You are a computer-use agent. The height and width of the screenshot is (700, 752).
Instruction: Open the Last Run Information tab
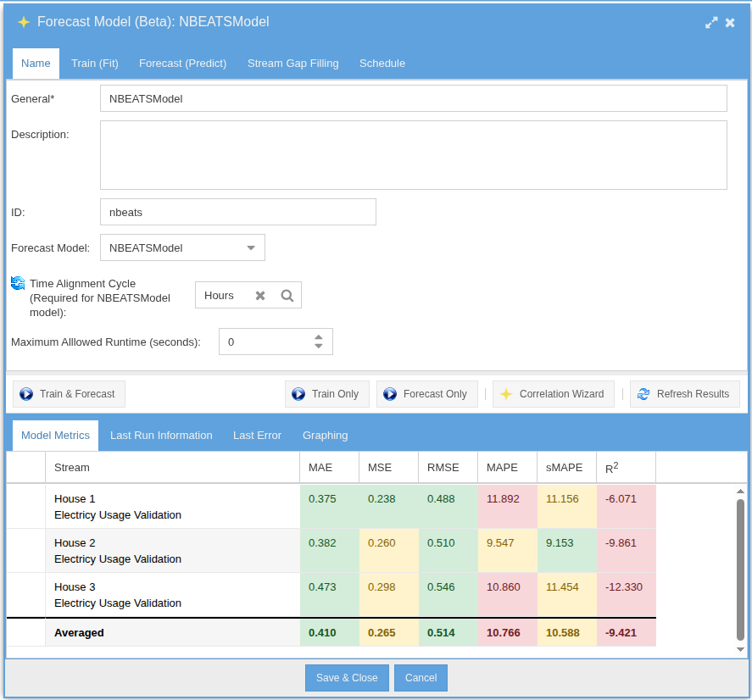[x=161, y=436]
